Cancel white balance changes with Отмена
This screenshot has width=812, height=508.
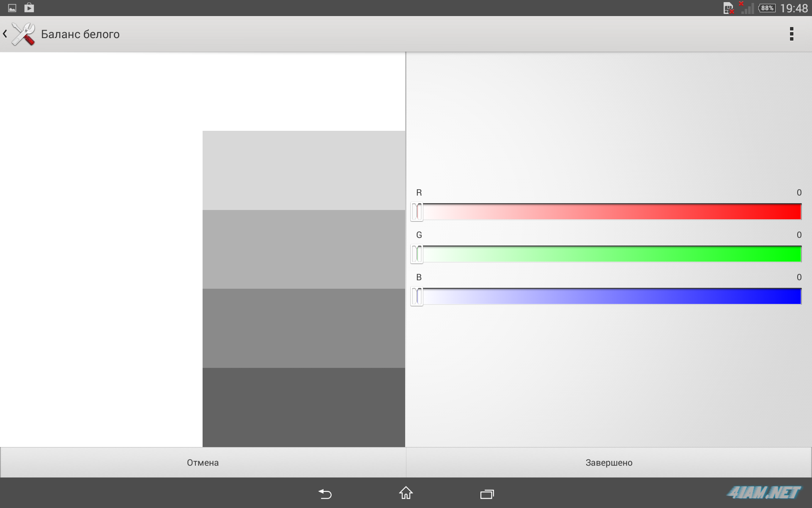(x=203, y=462)
